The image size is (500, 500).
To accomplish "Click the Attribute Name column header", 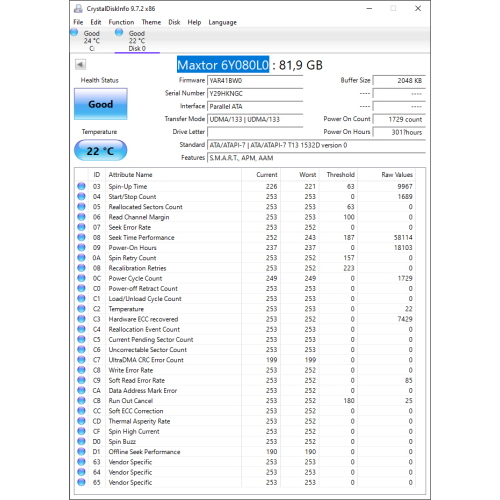I will (x=173, y=175).
